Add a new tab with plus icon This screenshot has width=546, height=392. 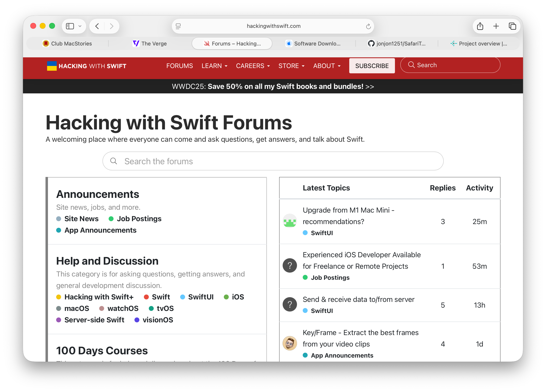[496, 26]
